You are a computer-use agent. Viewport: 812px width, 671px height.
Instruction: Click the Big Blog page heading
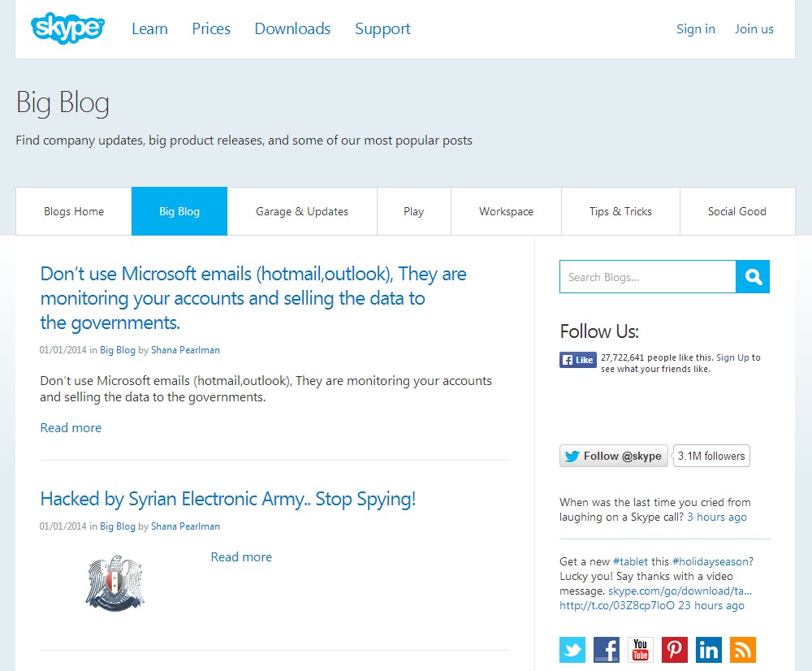pos(63,103)
